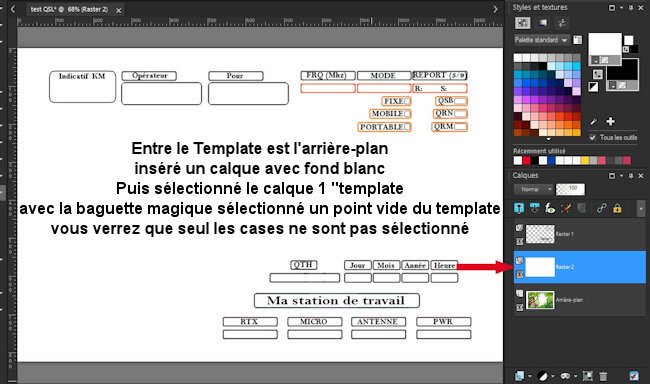
Task: Toggle visibility of Raster 2 layer
Action: coord(519,260)
